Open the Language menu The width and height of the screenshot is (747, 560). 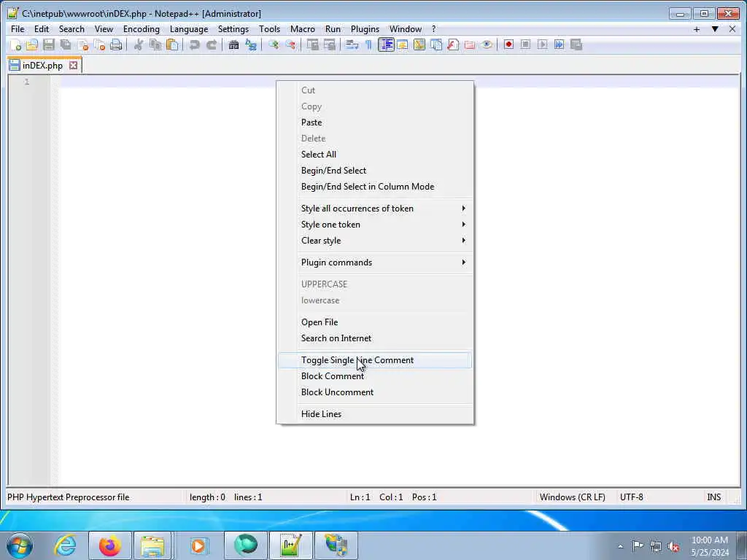pyautogui.click(x=189, y=29)
